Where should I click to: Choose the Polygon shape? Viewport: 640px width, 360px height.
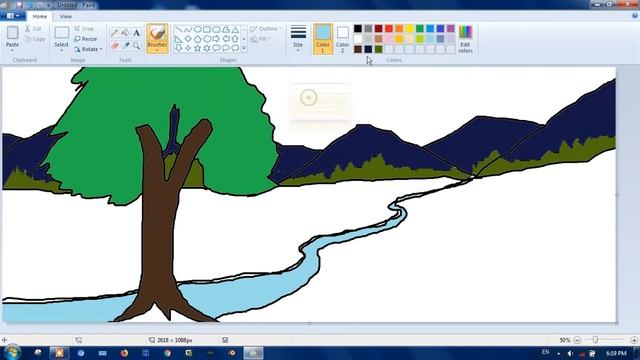coord(226,29)
